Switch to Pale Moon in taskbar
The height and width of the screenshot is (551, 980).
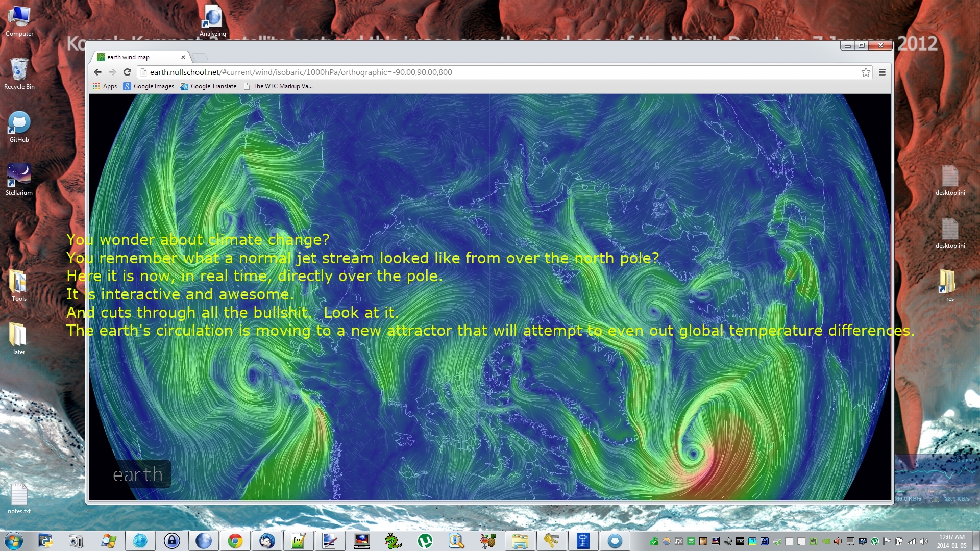pos(204,541)
